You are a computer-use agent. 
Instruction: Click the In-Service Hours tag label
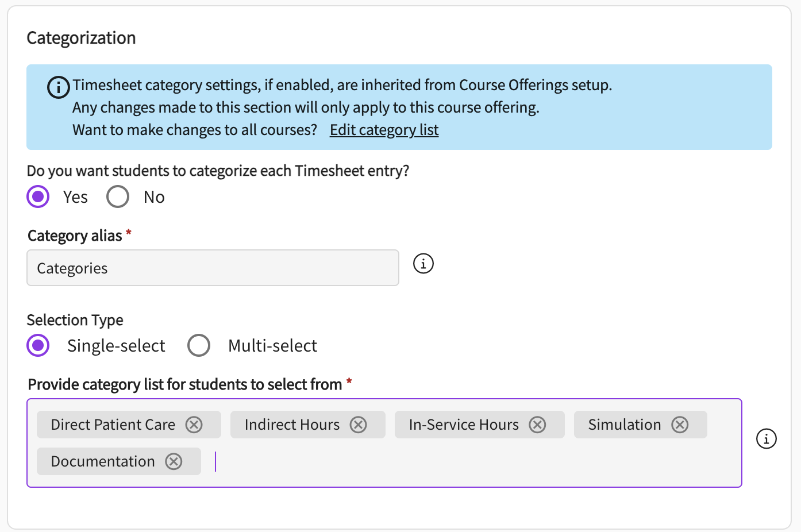[x=464, y=425]
